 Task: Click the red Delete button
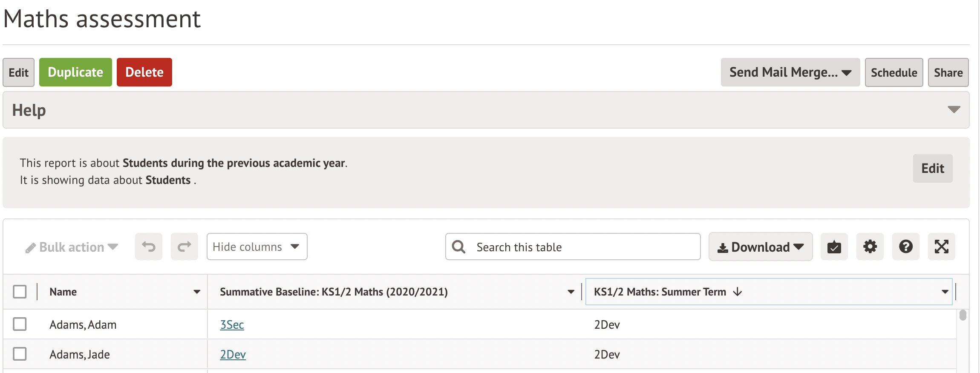144,72
